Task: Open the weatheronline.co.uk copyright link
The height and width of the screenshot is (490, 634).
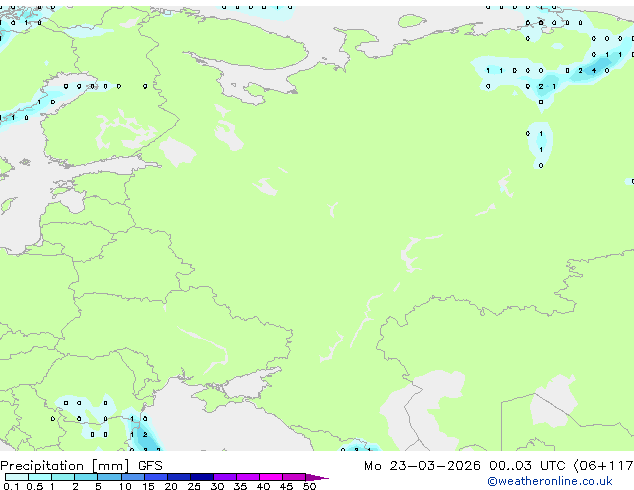Action: pos(550,481)
